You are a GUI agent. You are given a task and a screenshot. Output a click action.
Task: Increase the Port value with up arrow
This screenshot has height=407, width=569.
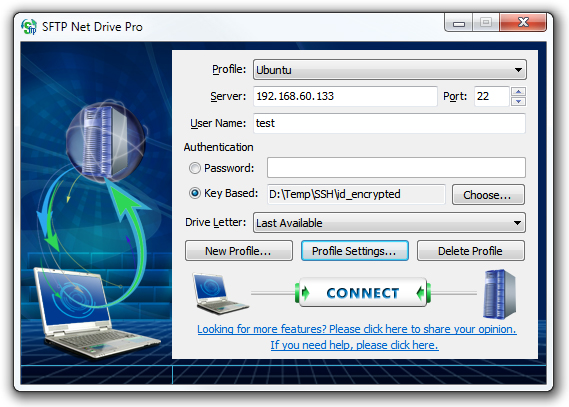519,91
